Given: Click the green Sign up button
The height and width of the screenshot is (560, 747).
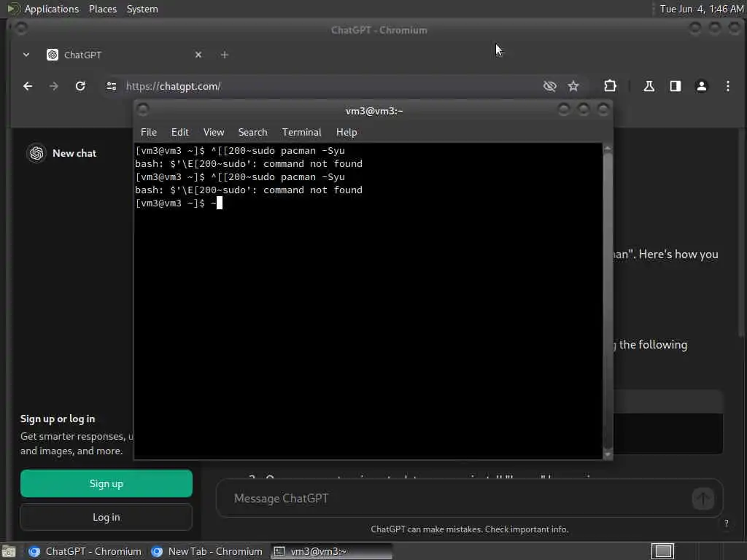Looking at the screenshot, I should (x=107, y=484).
